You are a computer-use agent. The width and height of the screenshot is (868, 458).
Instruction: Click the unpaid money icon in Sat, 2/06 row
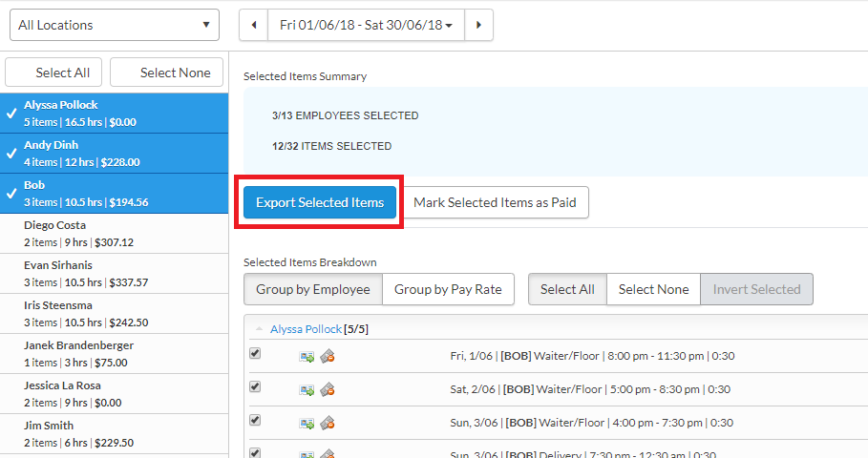pyautogui.click(x=328, y=389)
